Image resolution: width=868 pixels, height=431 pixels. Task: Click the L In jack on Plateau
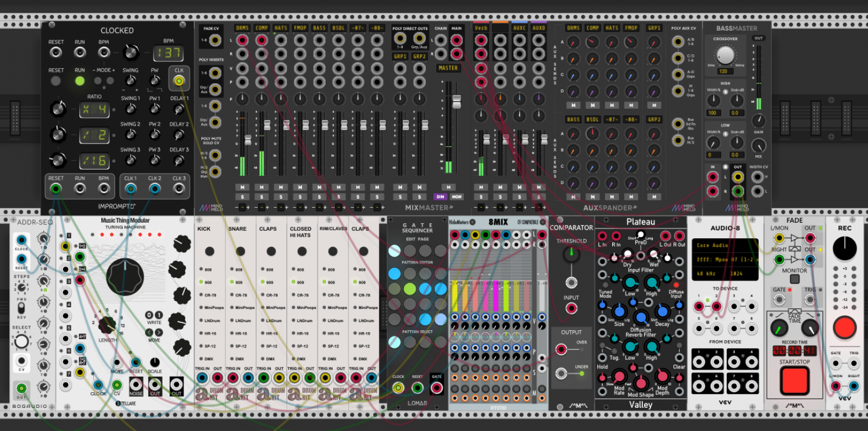tap(602, 236)
